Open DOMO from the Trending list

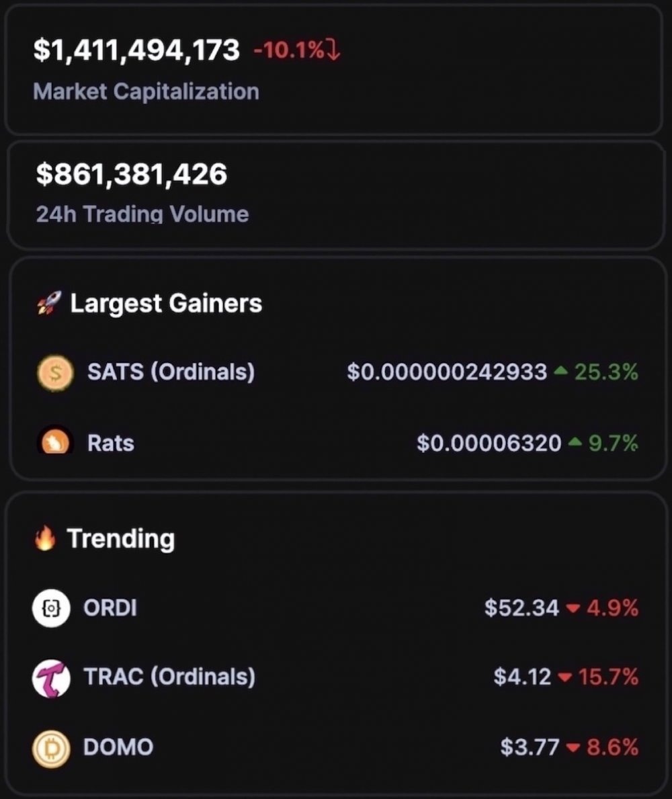(x=118, y=747)
